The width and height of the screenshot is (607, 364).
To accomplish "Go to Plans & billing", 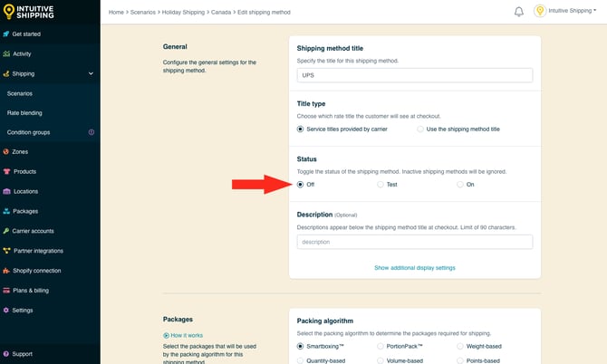I will 31,290.
